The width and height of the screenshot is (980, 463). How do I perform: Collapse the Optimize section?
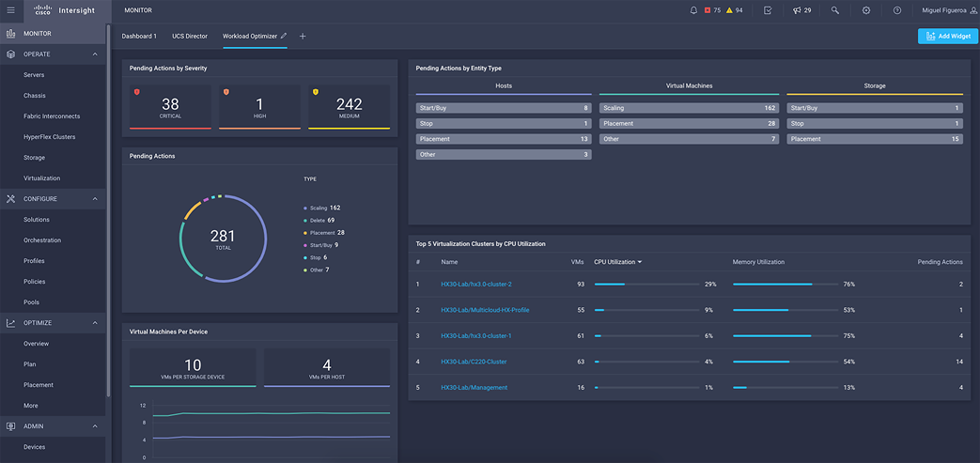(x=95, y=323)
